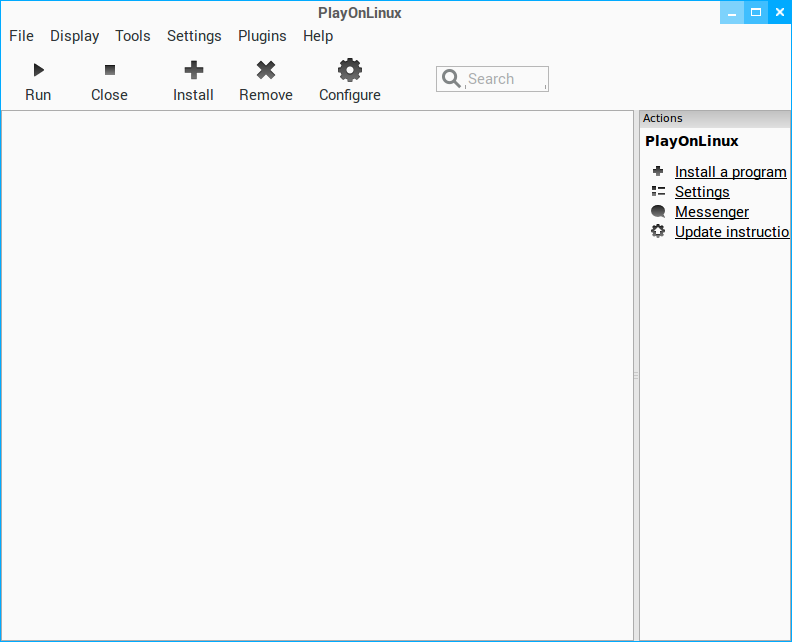Click the Remove X icon

coord(266,70)
